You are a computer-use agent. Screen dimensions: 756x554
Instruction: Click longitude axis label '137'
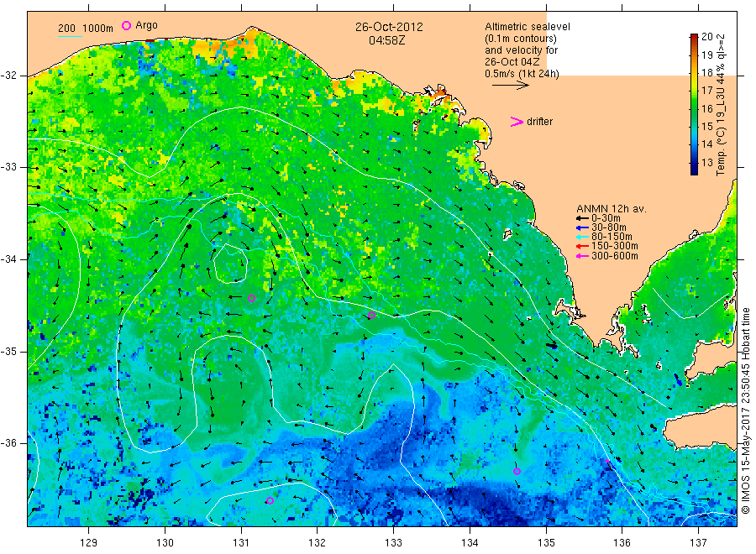click(699, 543)
